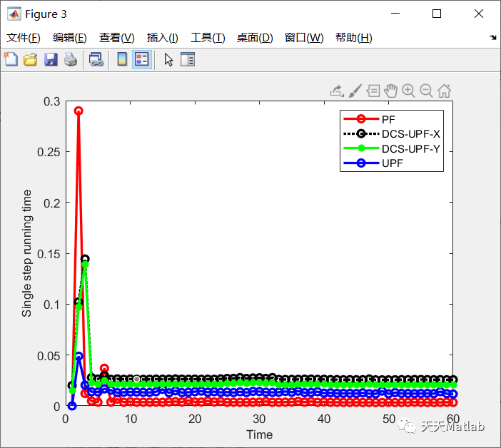Select the Zoom Out magnifier
Viewport: 501px width, 448px height.
pyautogui.click(x=426, y=91)
